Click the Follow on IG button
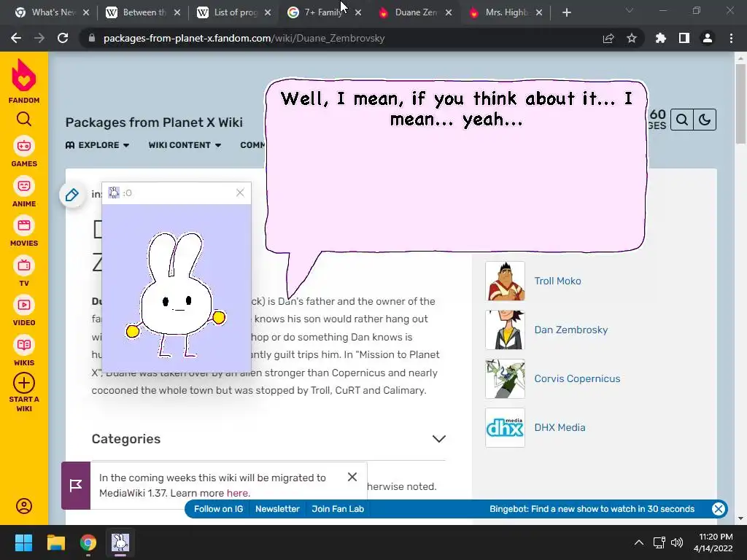Image resolution: width=747 pixels, height=560 pixels. [218, 508]
